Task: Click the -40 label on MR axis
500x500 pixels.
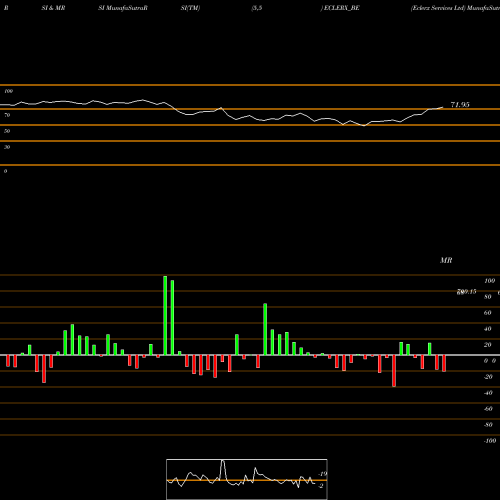Action: (488, 393)
